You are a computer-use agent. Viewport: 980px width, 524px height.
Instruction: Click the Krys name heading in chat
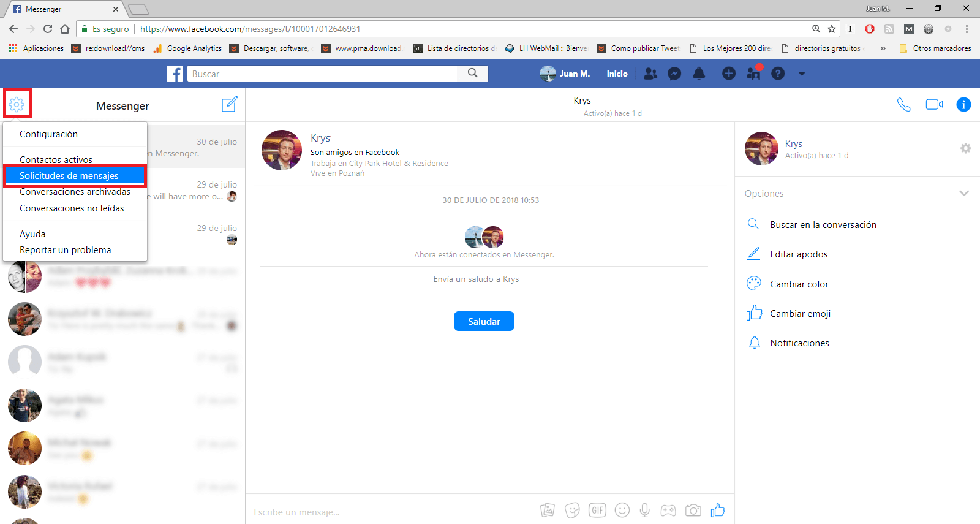tap(320, 138)
